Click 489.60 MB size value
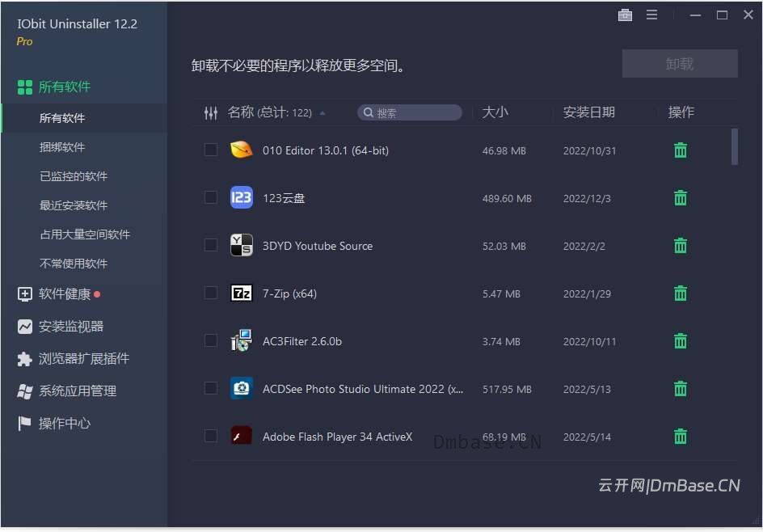Viewport: 763px width, 532px height. pos(507,199)
